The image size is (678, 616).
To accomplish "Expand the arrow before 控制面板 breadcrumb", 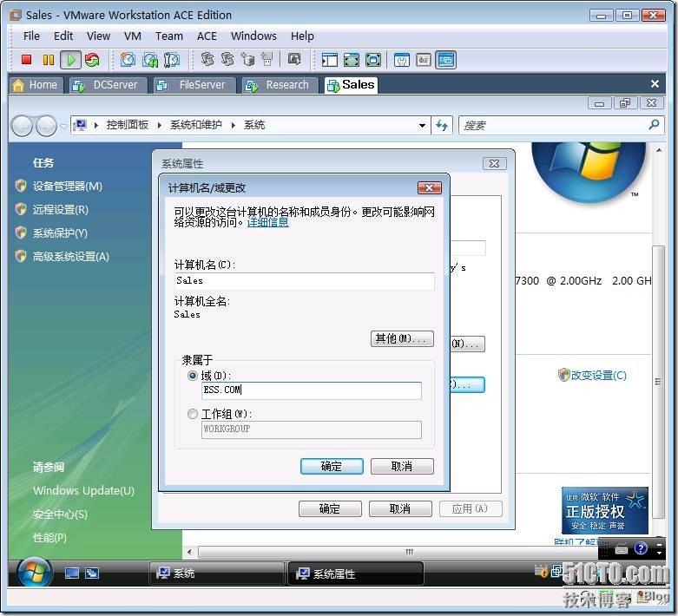I will click(96, 125).
